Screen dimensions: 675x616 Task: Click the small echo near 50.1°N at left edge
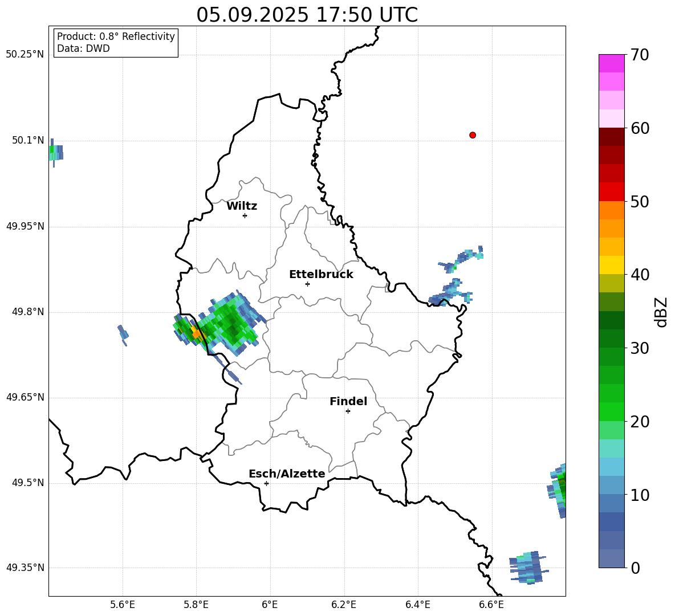point(55,152)
